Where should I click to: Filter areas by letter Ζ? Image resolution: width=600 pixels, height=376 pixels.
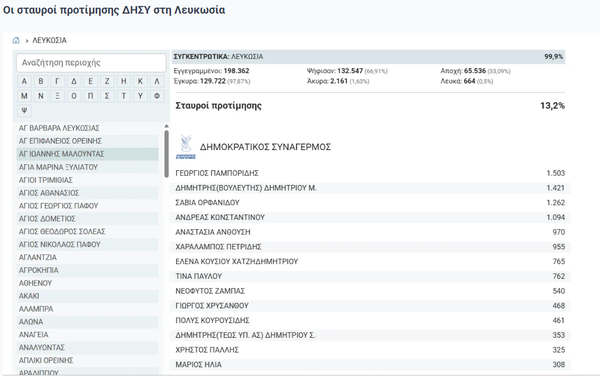107,81
